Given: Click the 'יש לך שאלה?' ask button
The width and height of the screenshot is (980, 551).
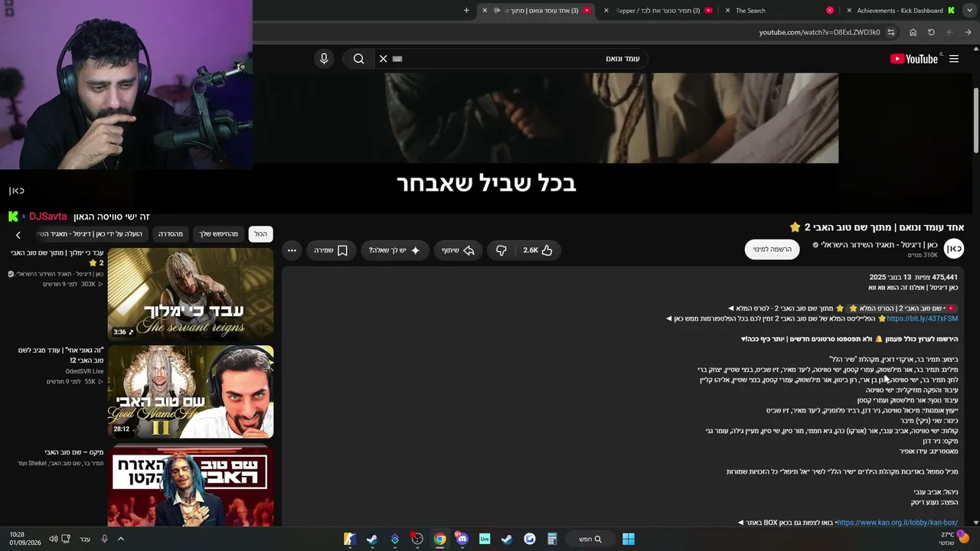Looking at the screenshot, I should (394, 250).
